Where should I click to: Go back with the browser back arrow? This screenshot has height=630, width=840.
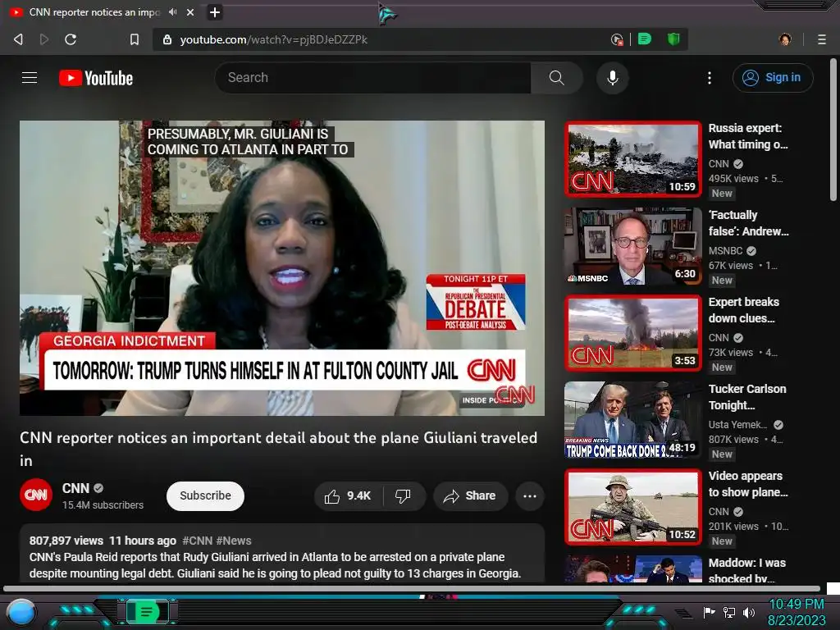(x=18, y=39)
